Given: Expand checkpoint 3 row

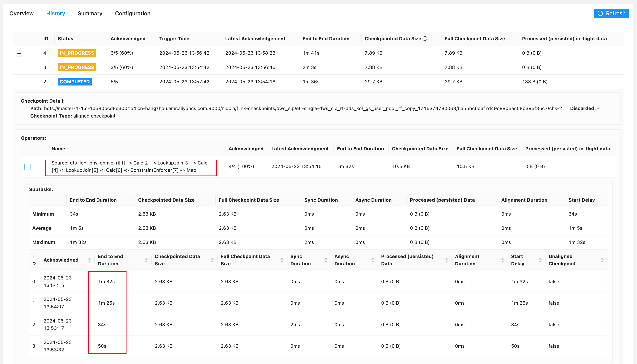Looking at the screenshot, I should 19,67.
